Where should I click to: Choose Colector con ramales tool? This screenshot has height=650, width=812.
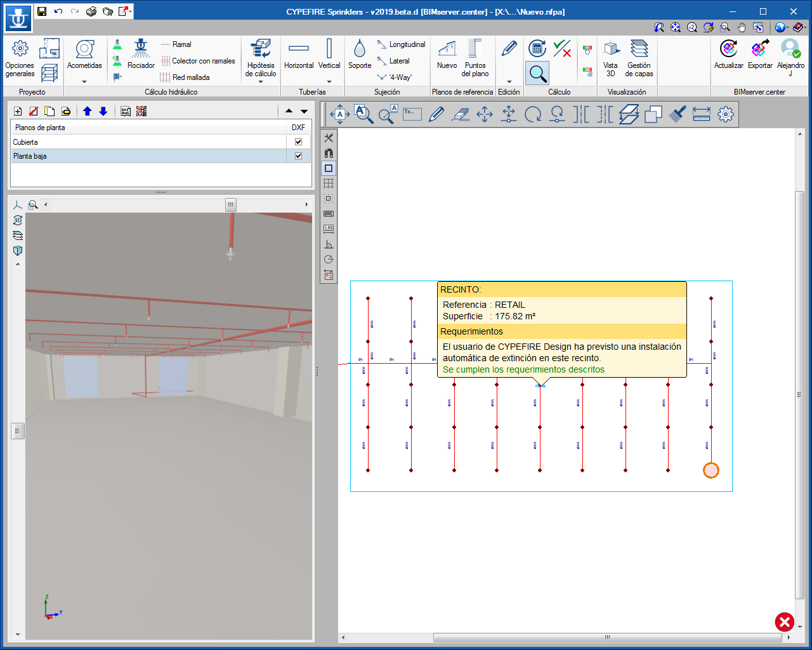pyautogui.click(x=197, y=61)
